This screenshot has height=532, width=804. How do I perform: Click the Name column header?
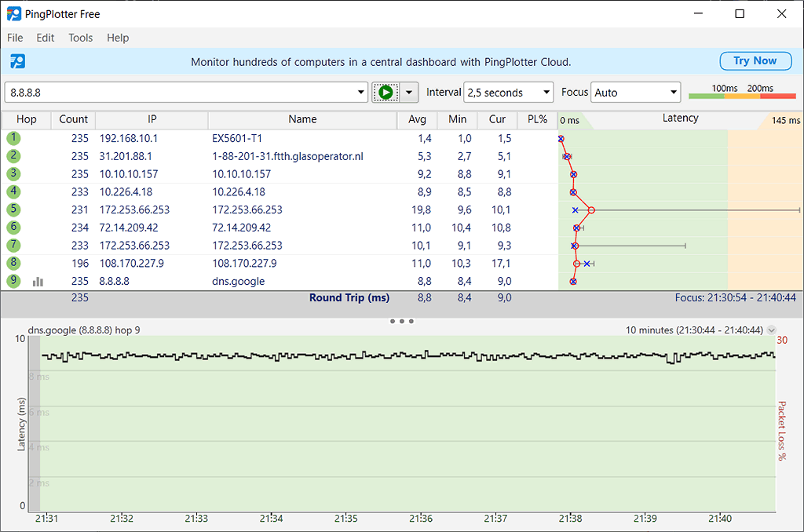[302, 119]
